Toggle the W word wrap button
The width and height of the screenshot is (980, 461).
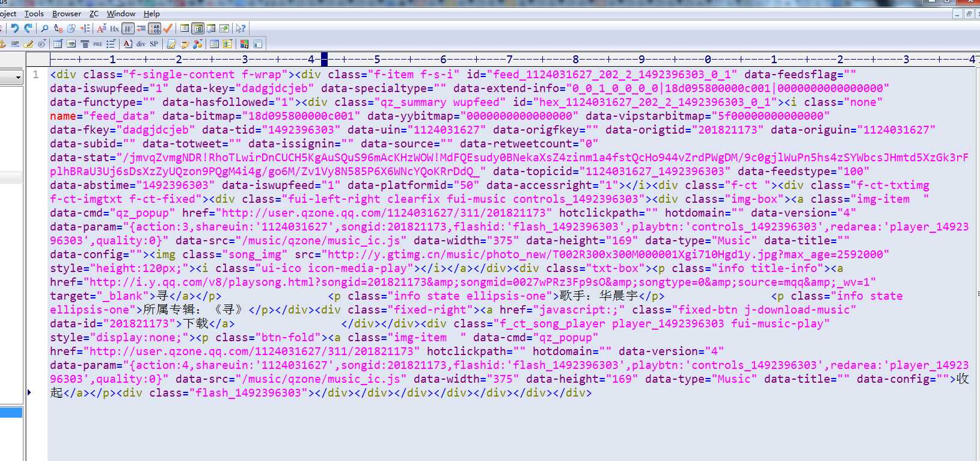[128, 28]
